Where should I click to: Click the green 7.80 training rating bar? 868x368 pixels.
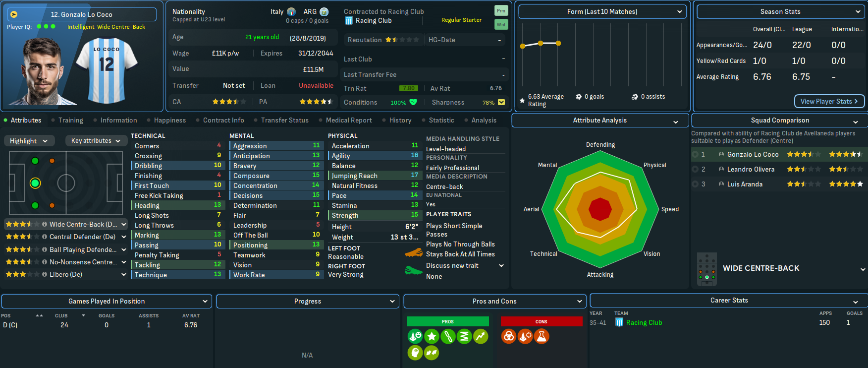pos(408,88)
